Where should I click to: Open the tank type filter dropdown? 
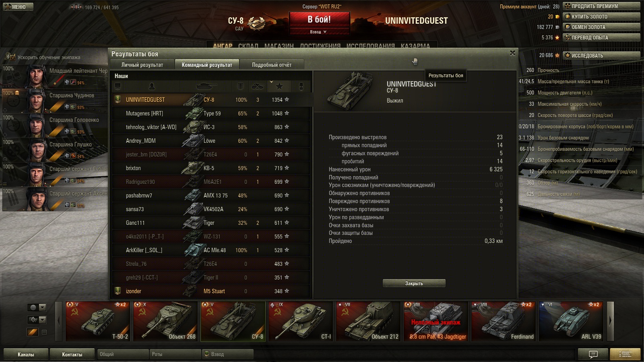37,320
